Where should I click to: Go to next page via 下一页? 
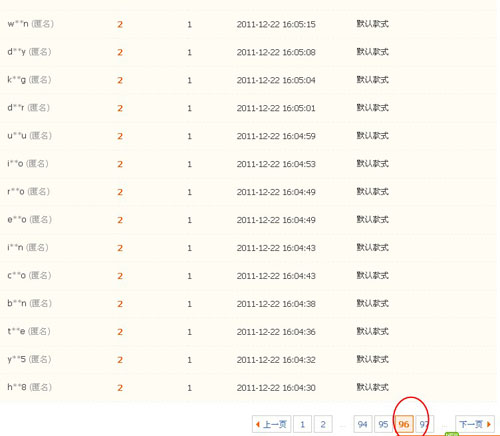coord(475,424)
